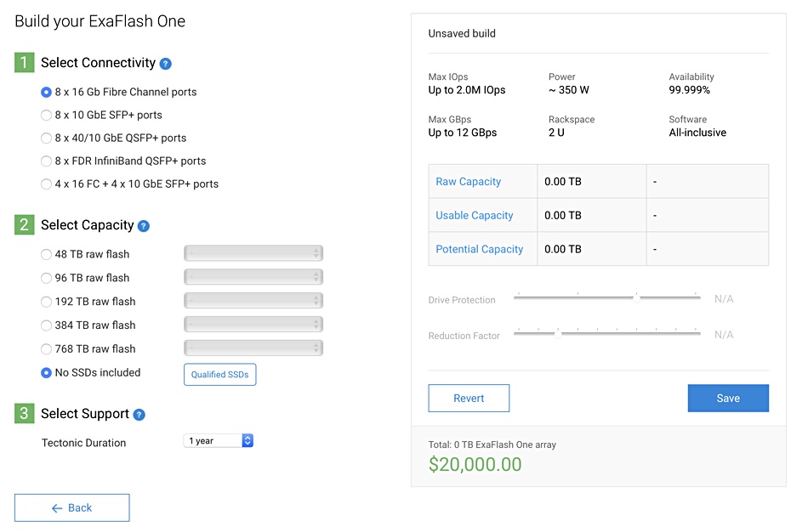This screenshot has height=532, width=808.
Task: Click the $20,000.00 total price
Action: point(475,465)
